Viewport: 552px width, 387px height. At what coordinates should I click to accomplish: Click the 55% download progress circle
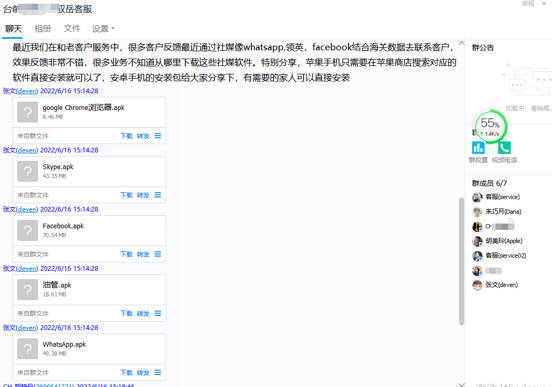coord(490,126)
